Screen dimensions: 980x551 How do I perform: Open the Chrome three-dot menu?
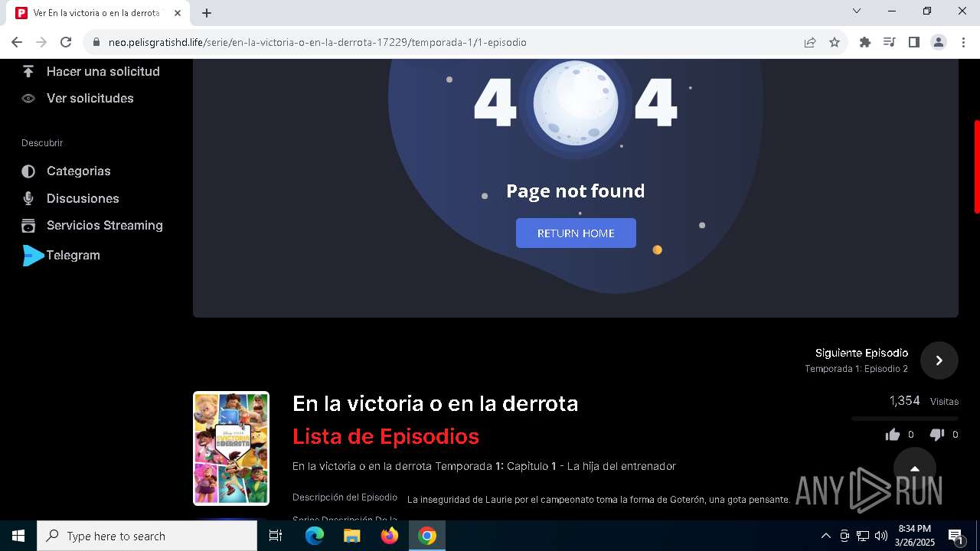click(x=963, y=42)
